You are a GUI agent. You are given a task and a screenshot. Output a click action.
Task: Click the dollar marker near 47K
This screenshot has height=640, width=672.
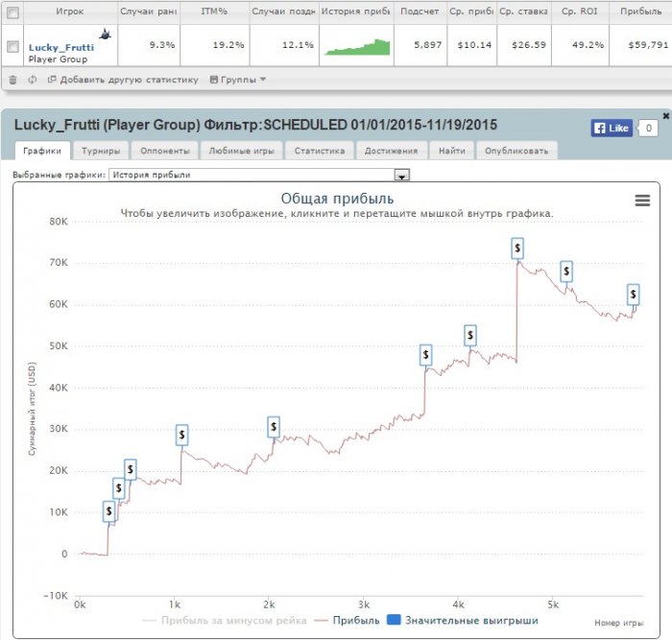click(x=425, y=355)
